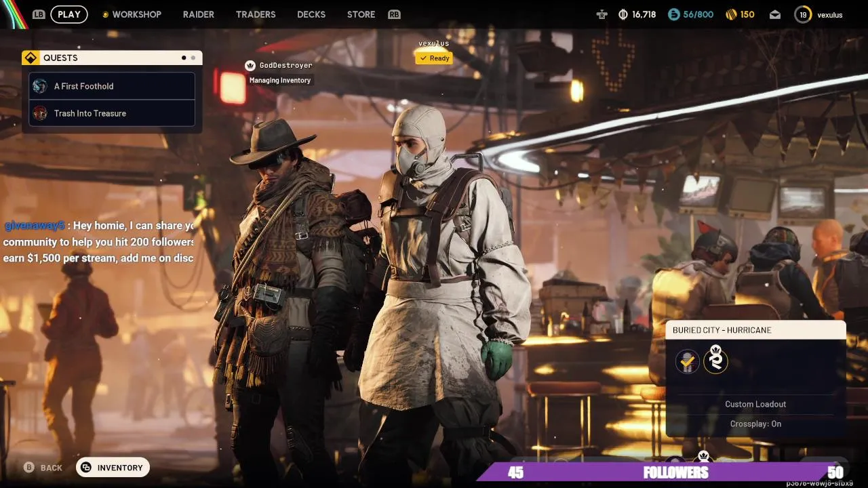Click the Trash Into Treasure quest portrait icon
868x488 pixels.
pyautogui.click(x=40, y=113)
